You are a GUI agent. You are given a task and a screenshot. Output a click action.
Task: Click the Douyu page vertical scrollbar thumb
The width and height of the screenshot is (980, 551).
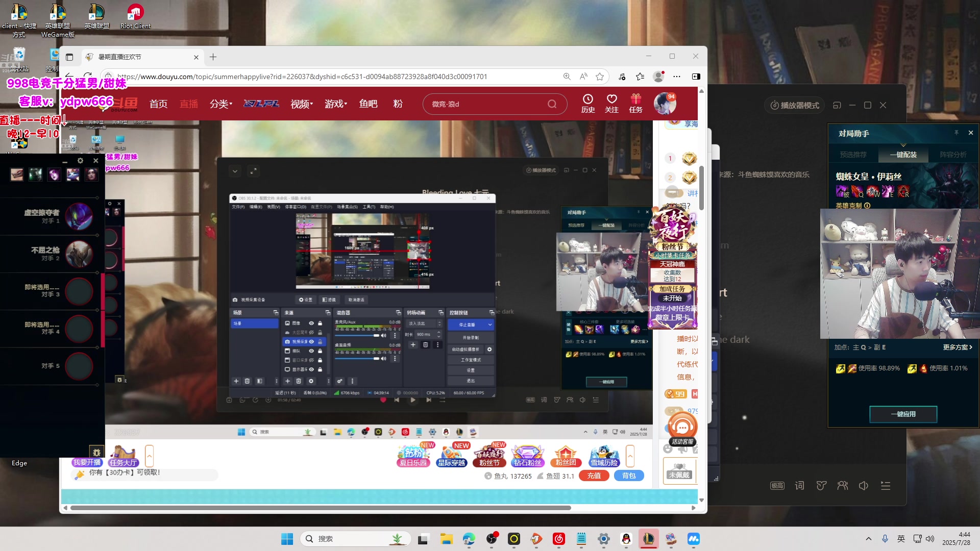701,188
